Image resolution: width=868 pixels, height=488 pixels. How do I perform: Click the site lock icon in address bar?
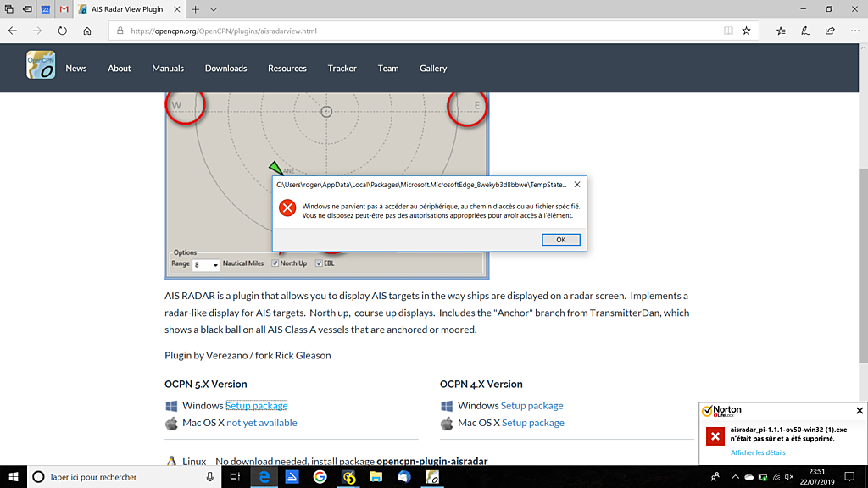point(120,31)
